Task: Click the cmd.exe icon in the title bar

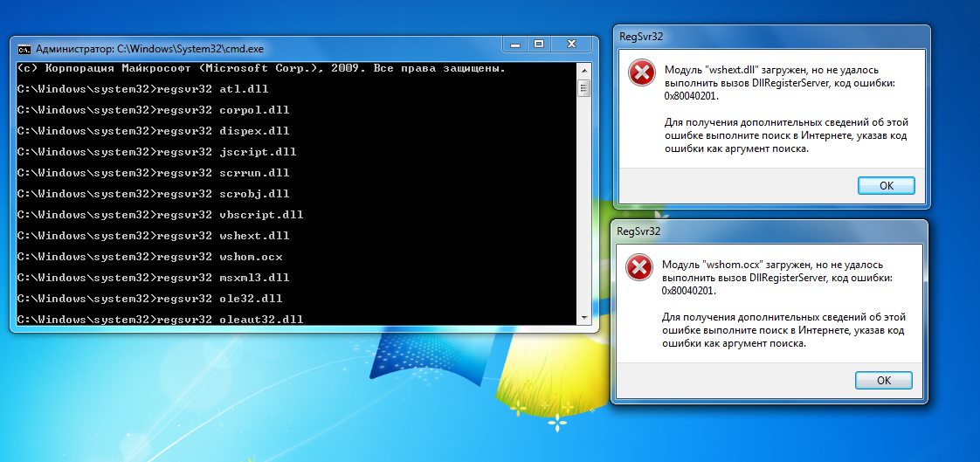Action: (x=24, y=48)
